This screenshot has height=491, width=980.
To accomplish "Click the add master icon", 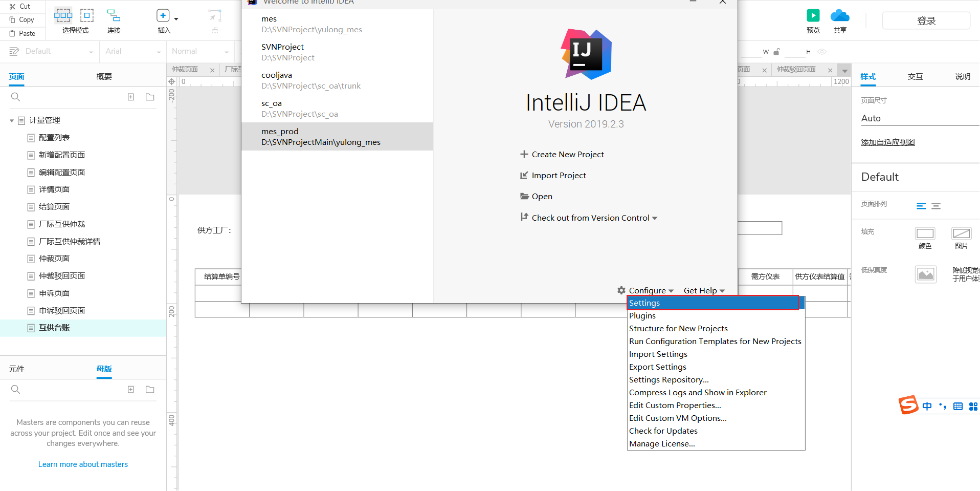I will click(x=131, y=390).
